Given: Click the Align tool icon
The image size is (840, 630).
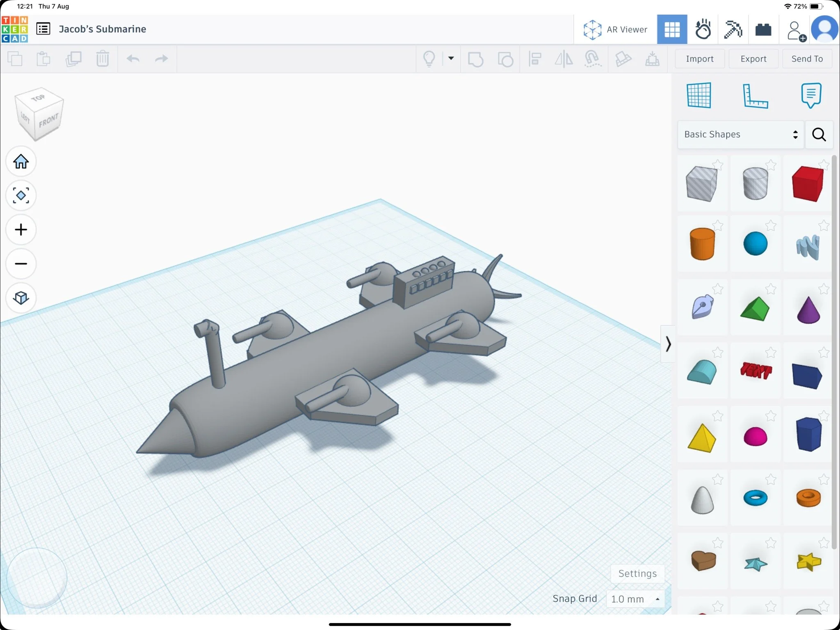Looking at the screenshot, I should [535, 59].
